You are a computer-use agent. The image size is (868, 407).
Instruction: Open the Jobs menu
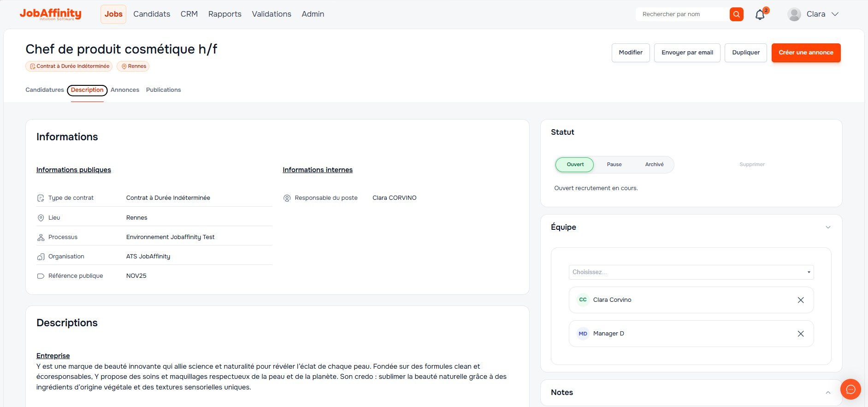[x=113, y=14]
